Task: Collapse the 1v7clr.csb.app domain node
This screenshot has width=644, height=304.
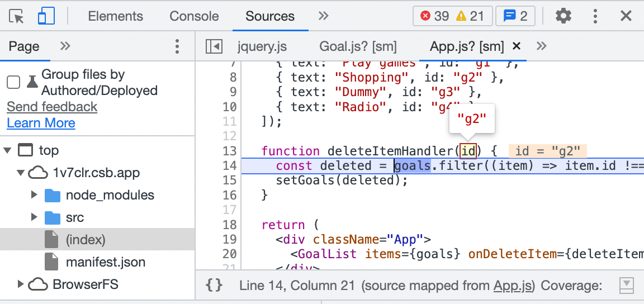Action: (21, 173)
